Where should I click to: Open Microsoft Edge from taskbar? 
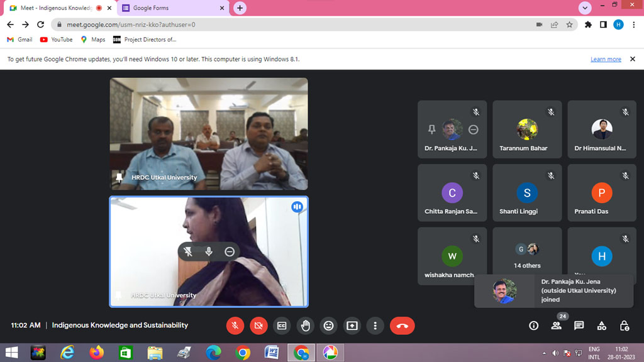click(213, 353)
